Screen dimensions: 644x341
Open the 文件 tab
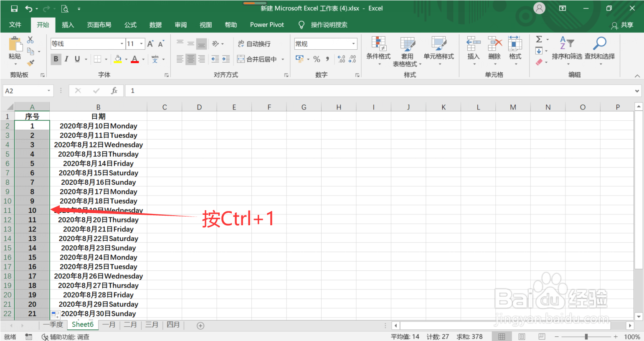click(15, 25)
